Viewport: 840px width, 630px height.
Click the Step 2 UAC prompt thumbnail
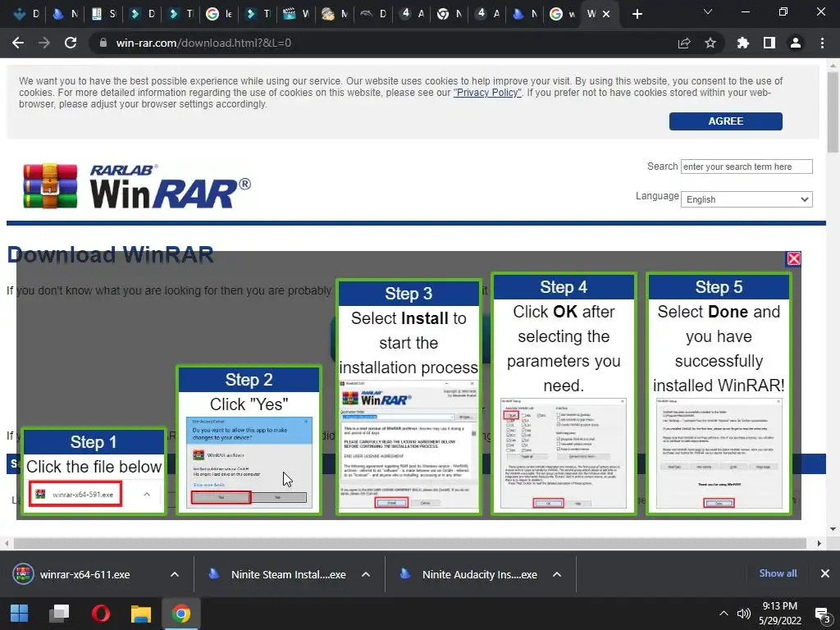(249, 462)
